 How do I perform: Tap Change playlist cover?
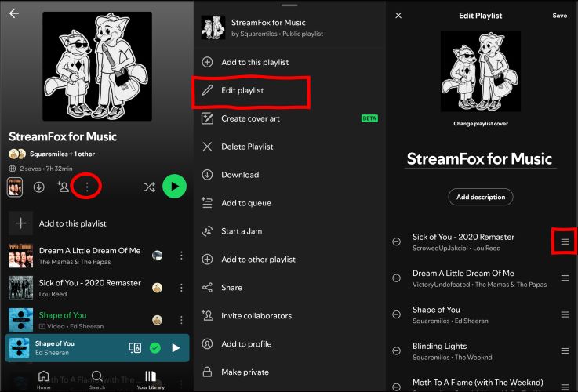point(481,124)
